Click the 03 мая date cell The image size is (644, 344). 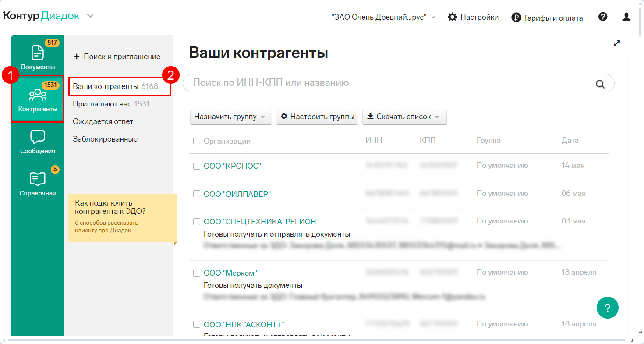[x=573, y=221]
